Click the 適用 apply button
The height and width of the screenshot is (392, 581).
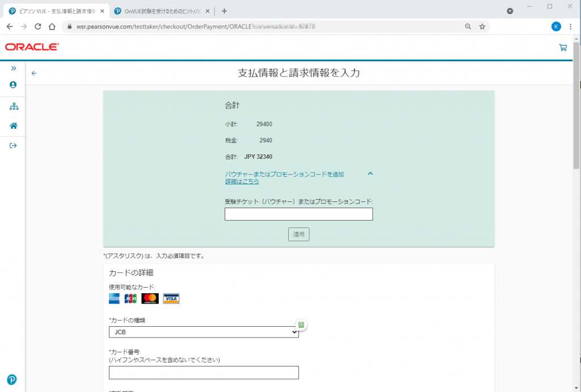tap(298, 234)
